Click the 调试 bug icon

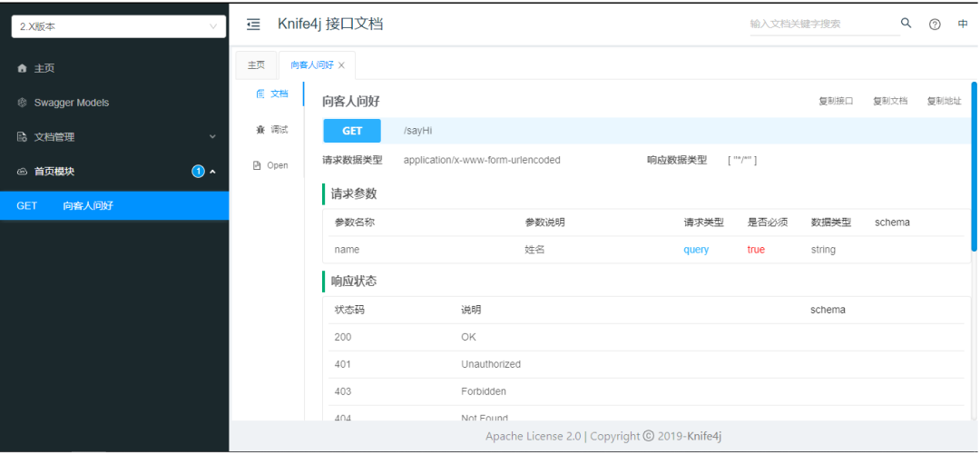[260, 130]
